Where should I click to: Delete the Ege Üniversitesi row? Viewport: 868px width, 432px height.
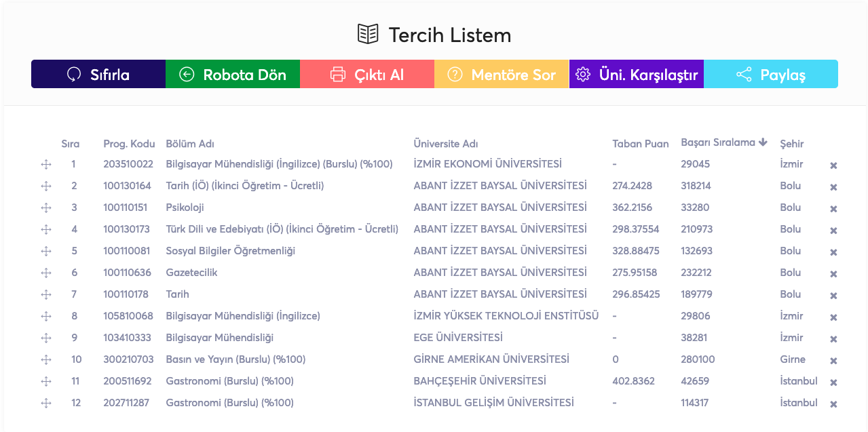point(833,339)
